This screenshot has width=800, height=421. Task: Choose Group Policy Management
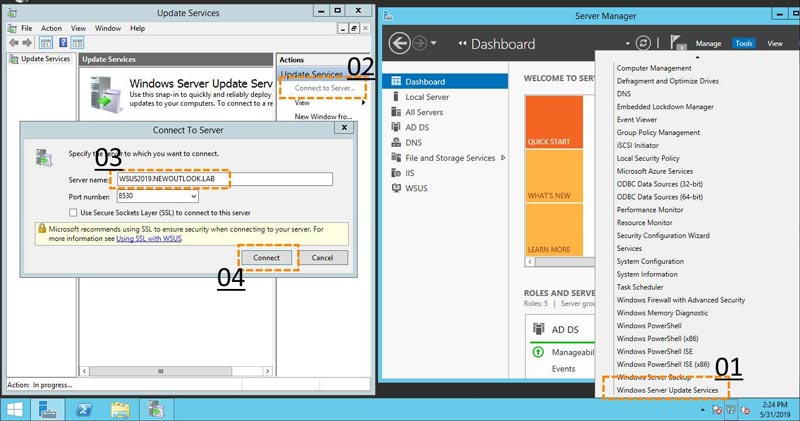658,133
